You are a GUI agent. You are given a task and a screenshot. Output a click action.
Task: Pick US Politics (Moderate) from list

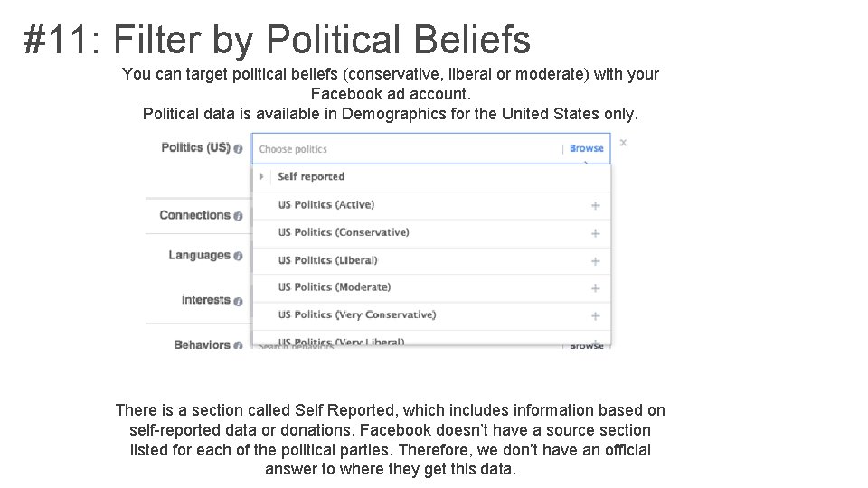pyautogui.click(x=335, y=287)
